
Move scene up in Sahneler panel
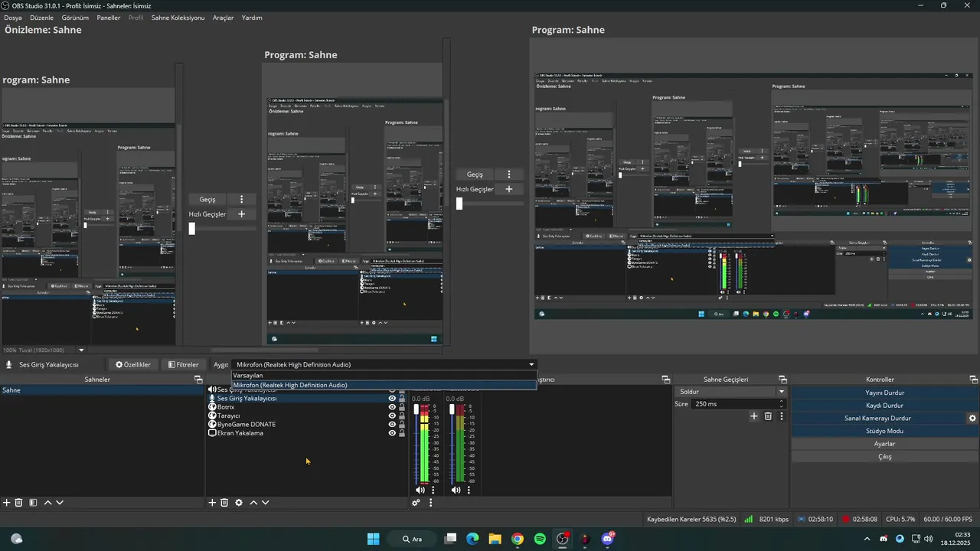47,503
